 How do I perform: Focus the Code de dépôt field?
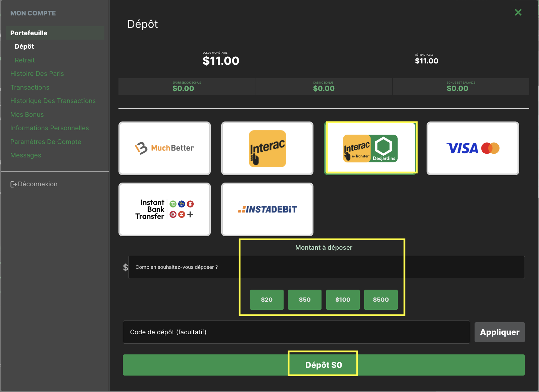pyautogui.click(x=296, y=332)
